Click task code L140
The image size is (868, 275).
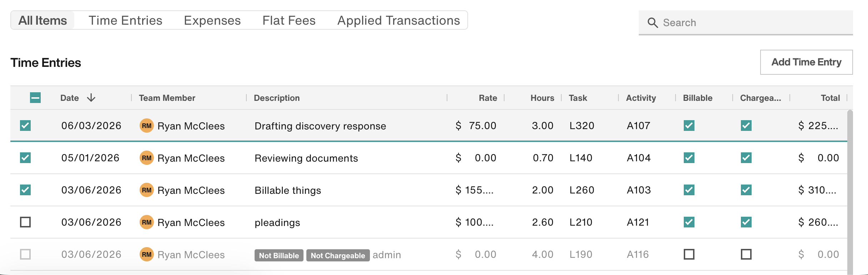[581, 158]
